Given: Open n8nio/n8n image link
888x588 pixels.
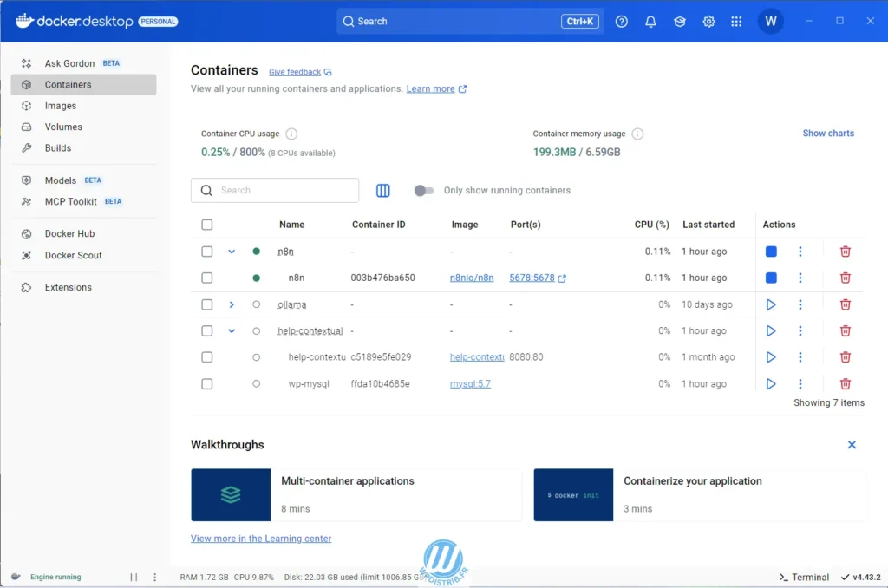Looking at the screenshot, I should [x=472, y=278].
